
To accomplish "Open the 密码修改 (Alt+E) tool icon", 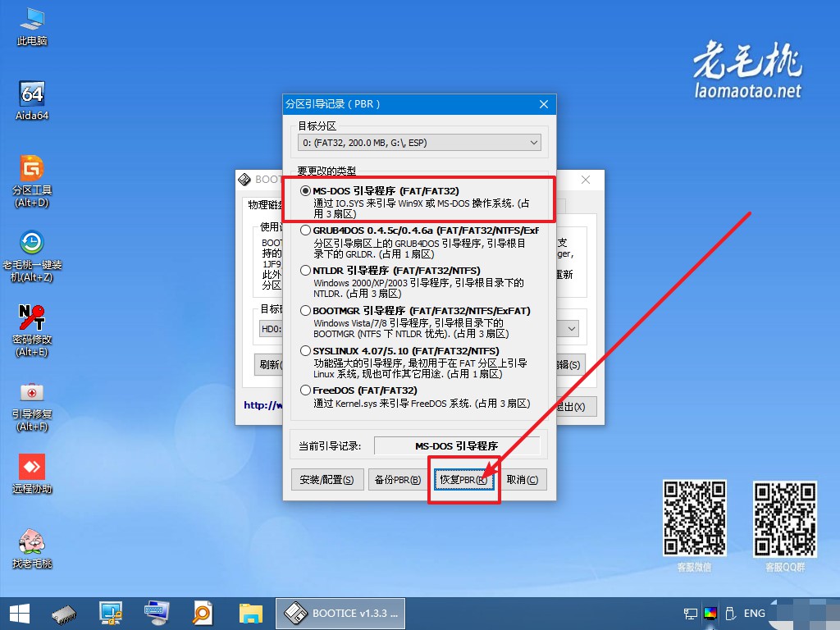I will pyautogui.click(x=32, y=331).
